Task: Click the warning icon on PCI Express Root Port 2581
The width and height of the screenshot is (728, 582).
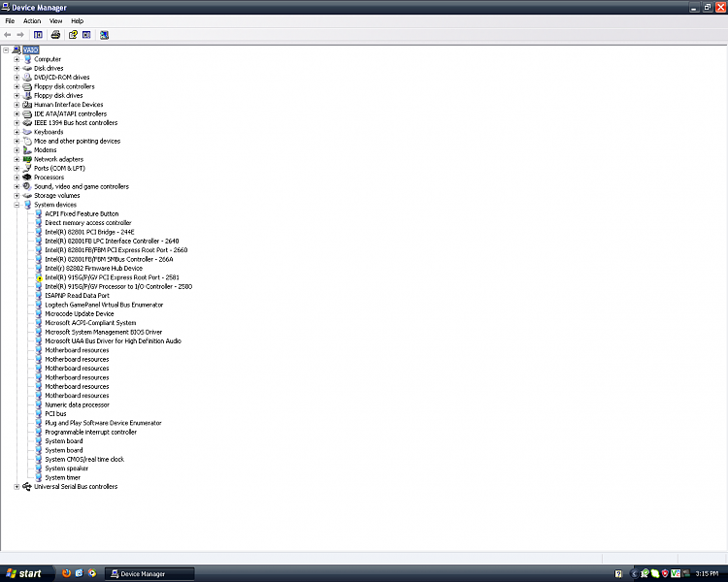Action: [39, 277]
